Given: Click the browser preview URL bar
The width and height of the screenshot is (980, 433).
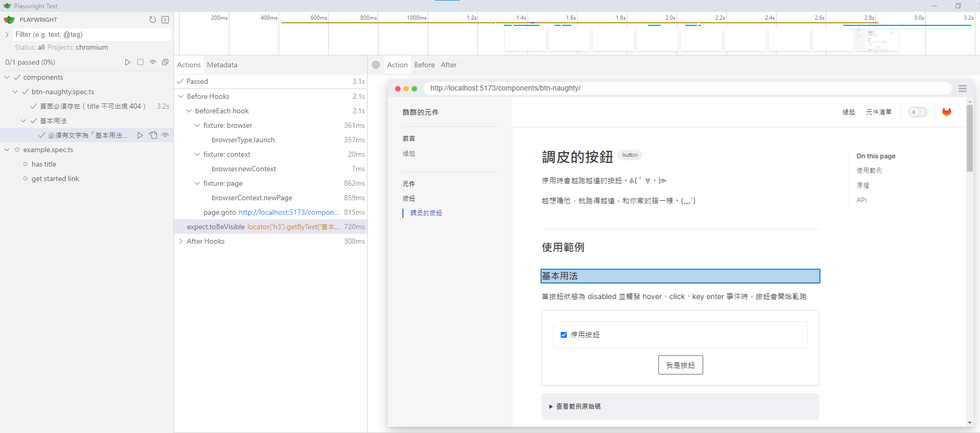Looking at the screenshot, I should pos(687,88).
